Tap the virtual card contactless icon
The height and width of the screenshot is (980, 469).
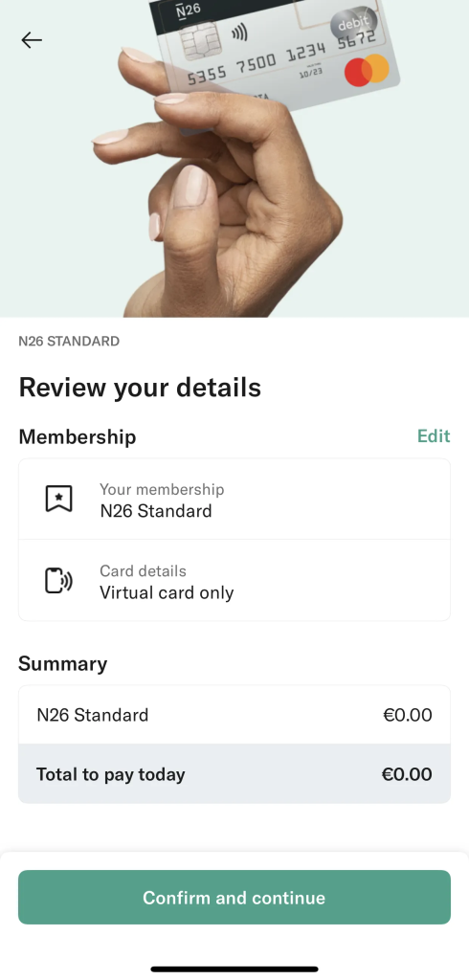(58, 581)
